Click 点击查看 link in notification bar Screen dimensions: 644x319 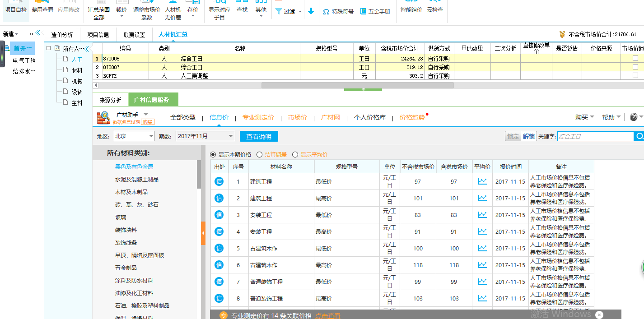coord(327,316)
